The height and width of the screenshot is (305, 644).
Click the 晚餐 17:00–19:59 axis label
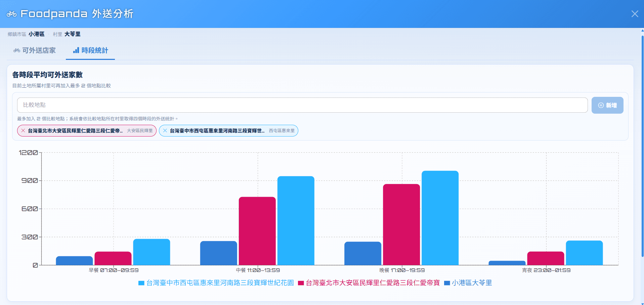tap(402, 270)
